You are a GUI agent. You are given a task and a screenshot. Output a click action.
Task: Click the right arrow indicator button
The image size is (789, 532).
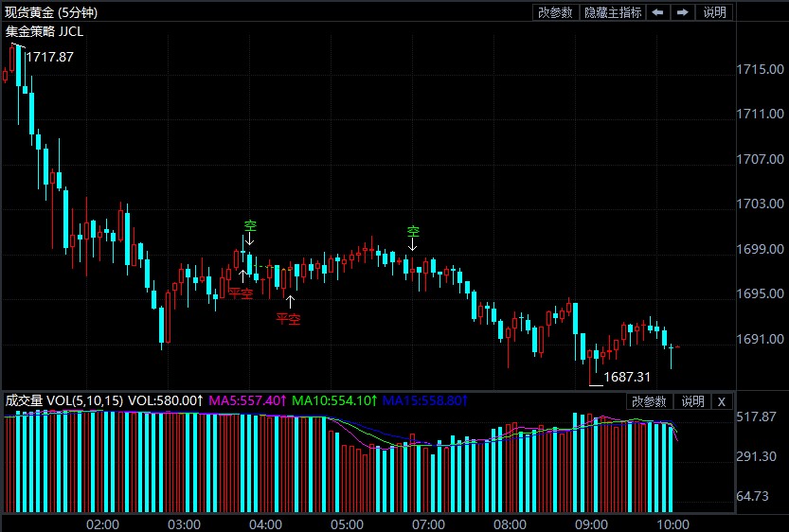[682, 12]
